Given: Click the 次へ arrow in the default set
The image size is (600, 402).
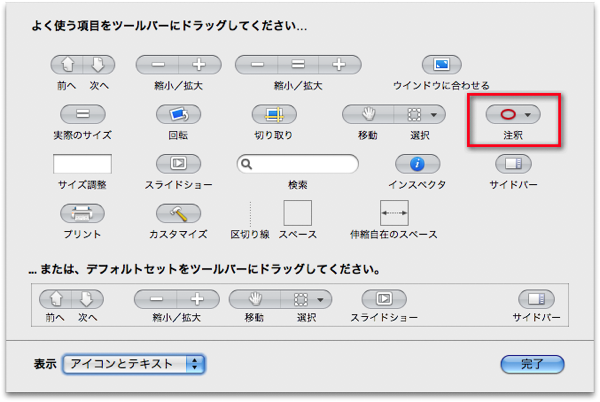Looking at the screenshot, I should tap(86, 299).
